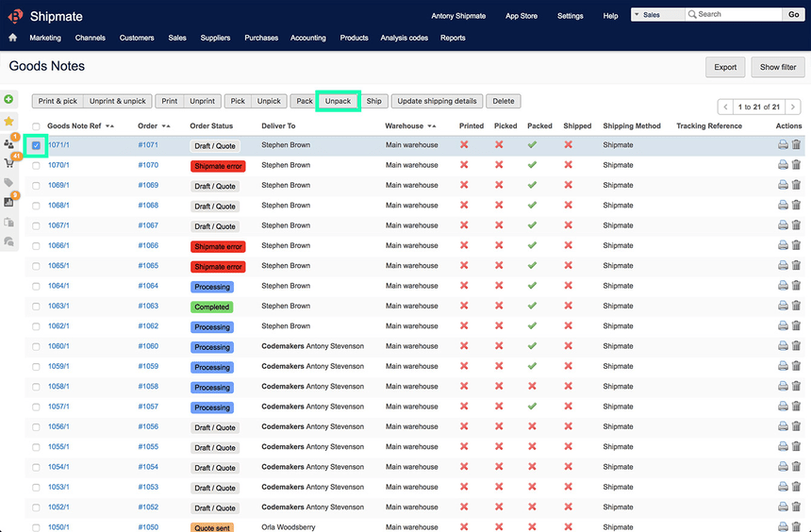This screenshot has height=532, width=811.
Task: Click trash icon for goods note 1052/1
Action: pyautogui.click(x=797, y=507)
